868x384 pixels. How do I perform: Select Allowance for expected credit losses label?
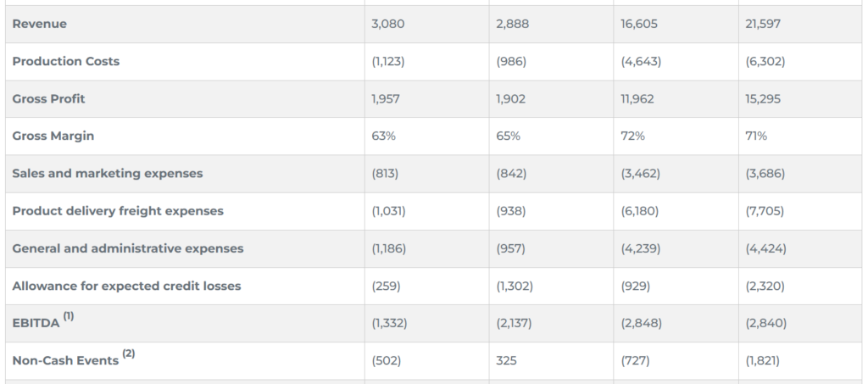point(126,286)
